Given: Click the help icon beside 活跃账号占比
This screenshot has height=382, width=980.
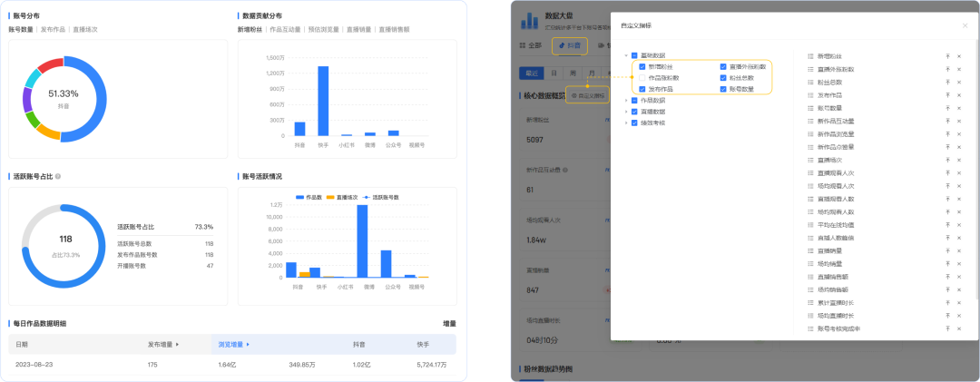Looking at the screenshot, I should tap(58, 176).
